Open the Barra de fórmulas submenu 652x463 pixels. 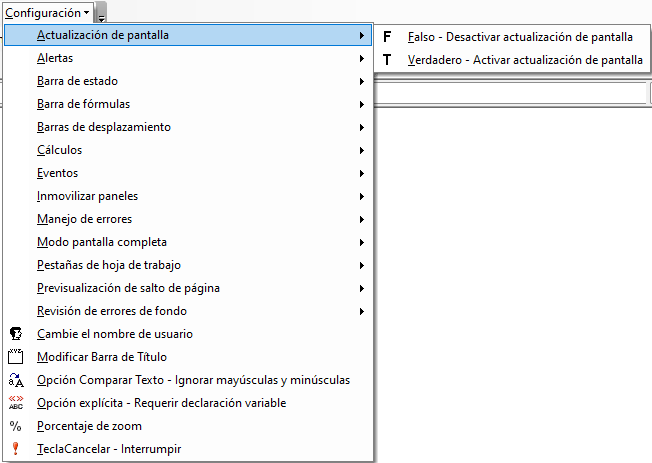(188, 104)
